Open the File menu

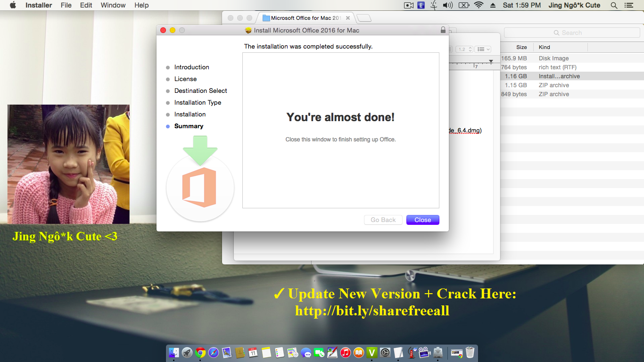[x=66, y=5]
